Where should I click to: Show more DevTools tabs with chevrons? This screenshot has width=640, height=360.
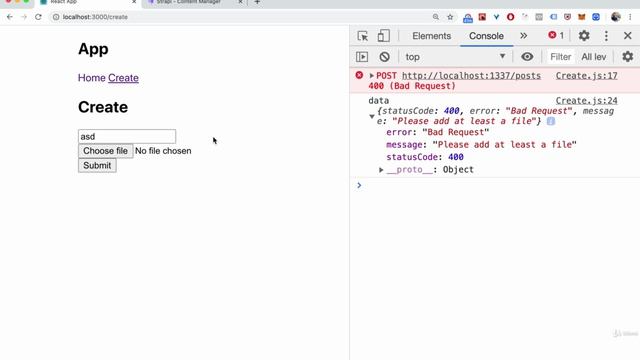click(523, 36)
